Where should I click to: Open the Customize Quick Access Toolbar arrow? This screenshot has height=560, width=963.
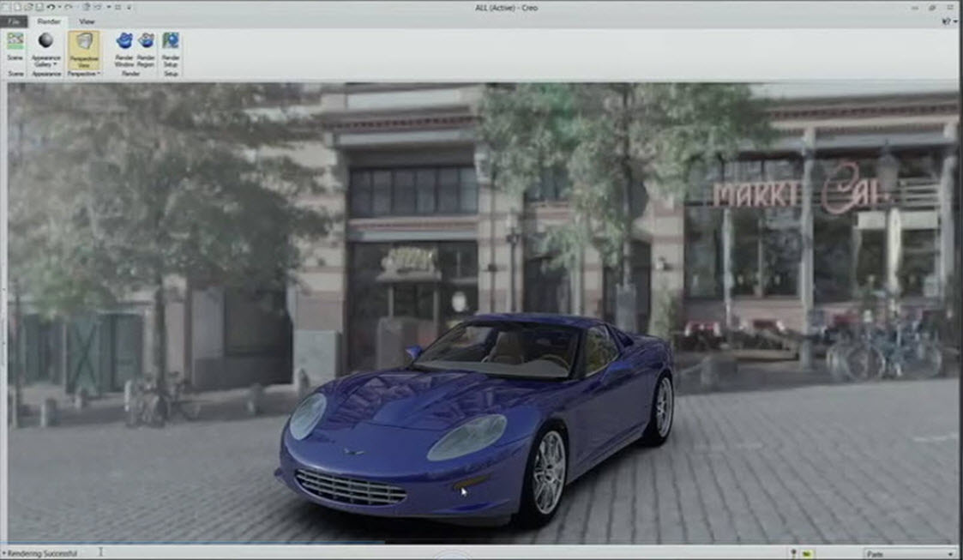(129, 8)
